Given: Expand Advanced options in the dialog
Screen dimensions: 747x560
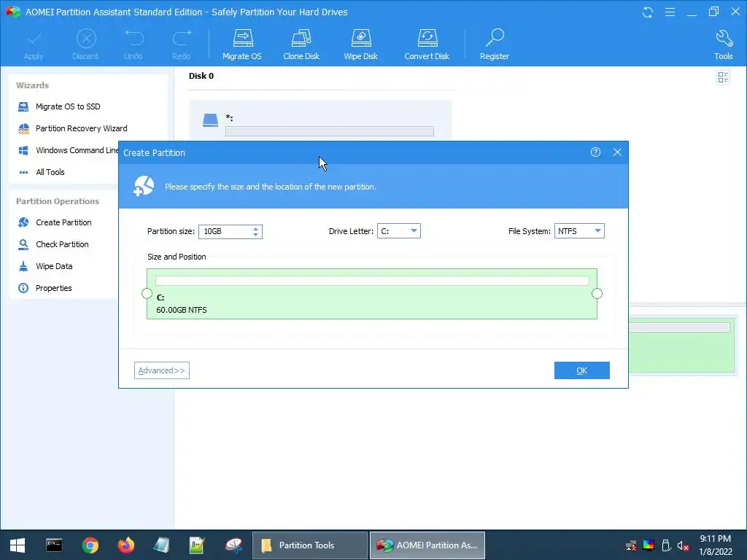Looking at the screenshot, I should click(x=162, y=370).
